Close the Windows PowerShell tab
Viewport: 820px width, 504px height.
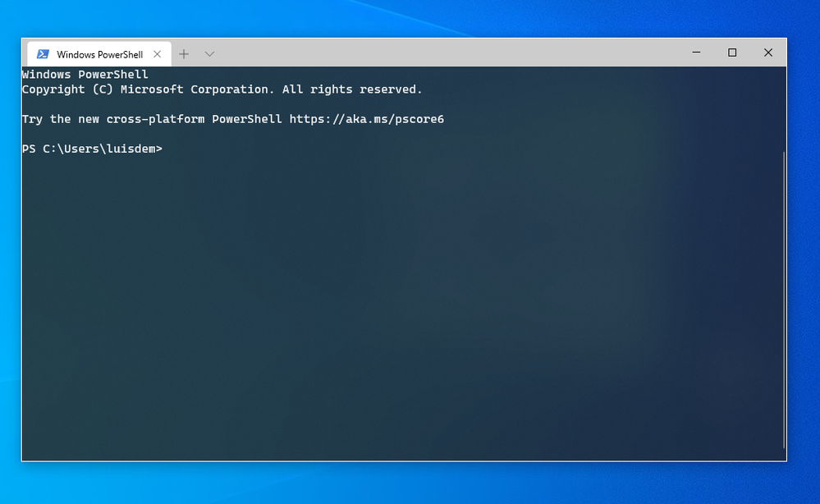point(157,54)
